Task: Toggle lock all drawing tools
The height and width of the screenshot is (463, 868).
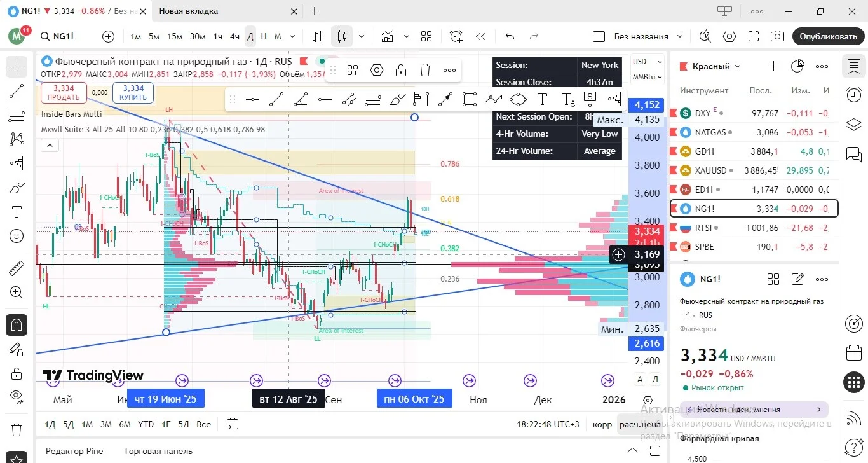Action: click(17, 373)
